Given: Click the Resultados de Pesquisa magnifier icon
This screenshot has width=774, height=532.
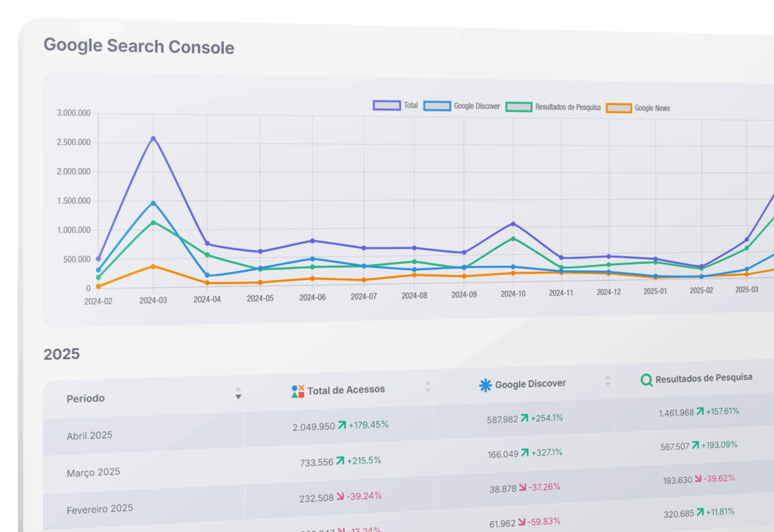Looking at the screenshot, I should [x=646, y=380].
